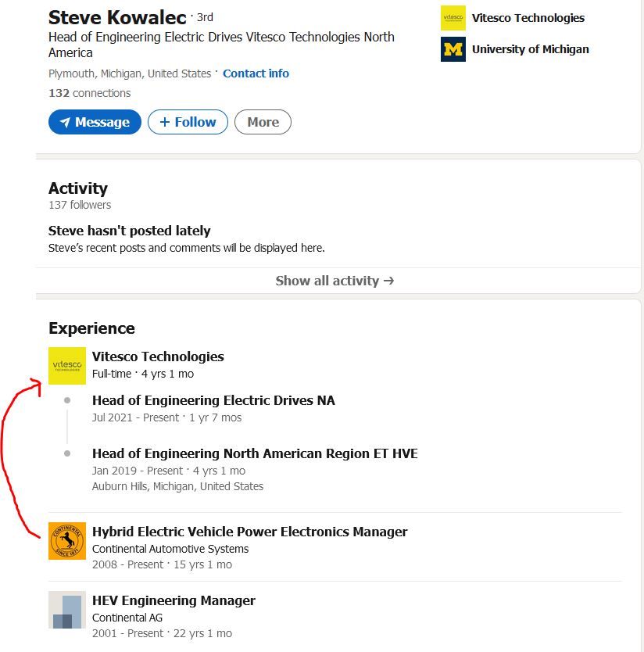Click the Vitesco logo in Experience section

click(67, 366)
